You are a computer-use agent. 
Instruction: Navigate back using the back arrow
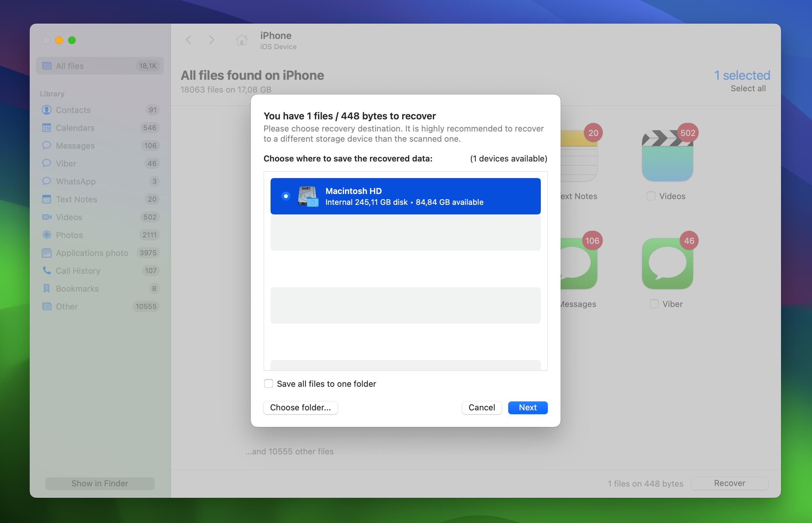(189, 40)
